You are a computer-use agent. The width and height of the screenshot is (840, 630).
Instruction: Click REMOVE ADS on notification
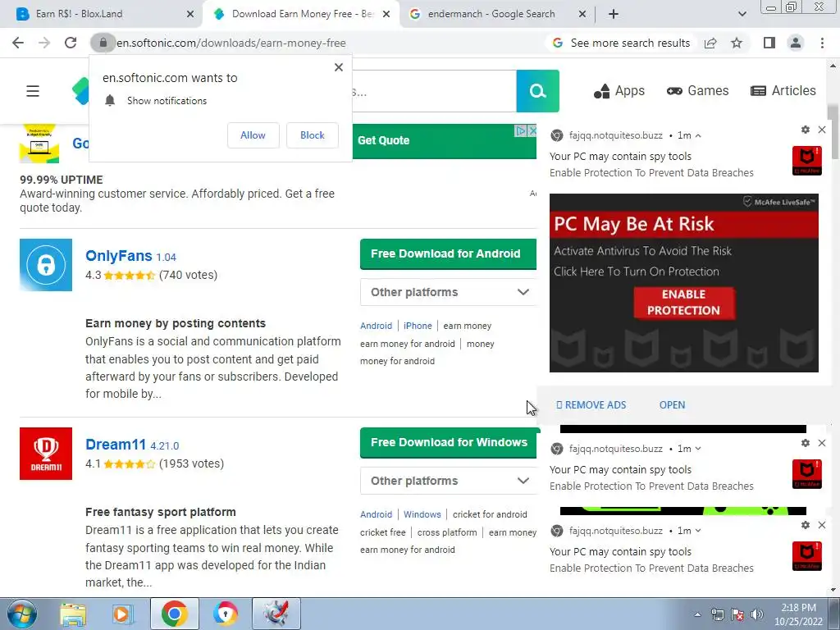coord(591,405)
